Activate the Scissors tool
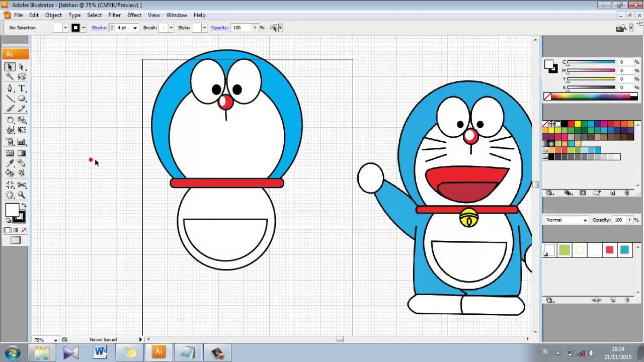The width and height of the screenshot is (644, 362). tap(22, 185)
